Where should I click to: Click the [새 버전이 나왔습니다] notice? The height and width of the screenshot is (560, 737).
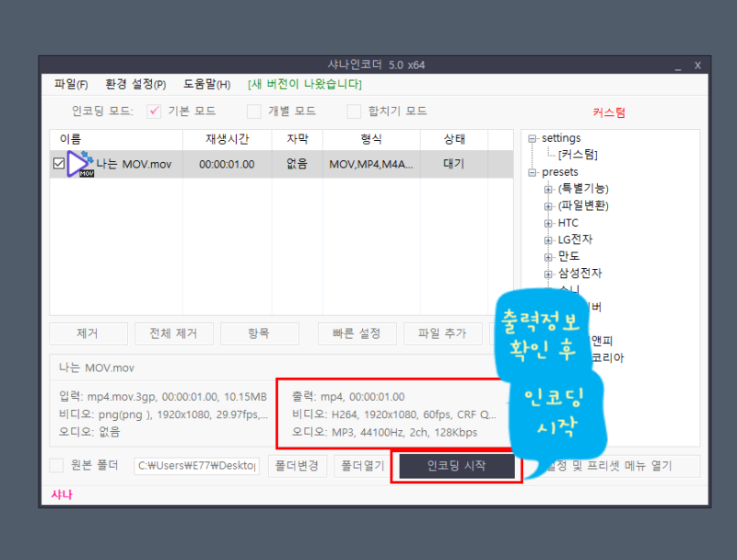[x=305, y=84]
